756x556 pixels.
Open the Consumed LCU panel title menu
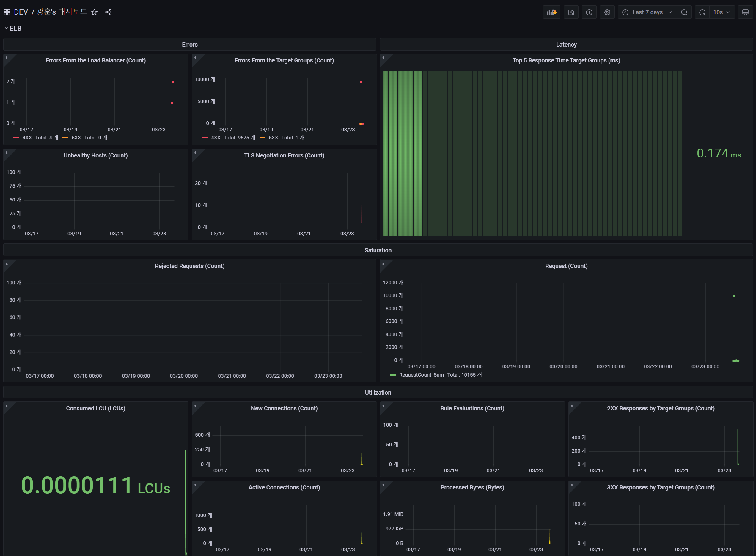click(95, 408)
